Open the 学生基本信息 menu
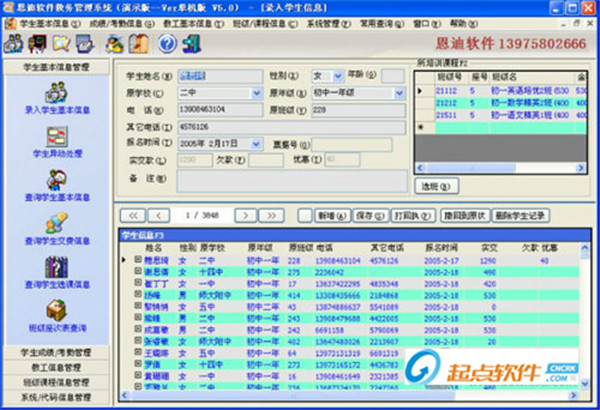This screenshot has height=410, width=600. (50, 24)
